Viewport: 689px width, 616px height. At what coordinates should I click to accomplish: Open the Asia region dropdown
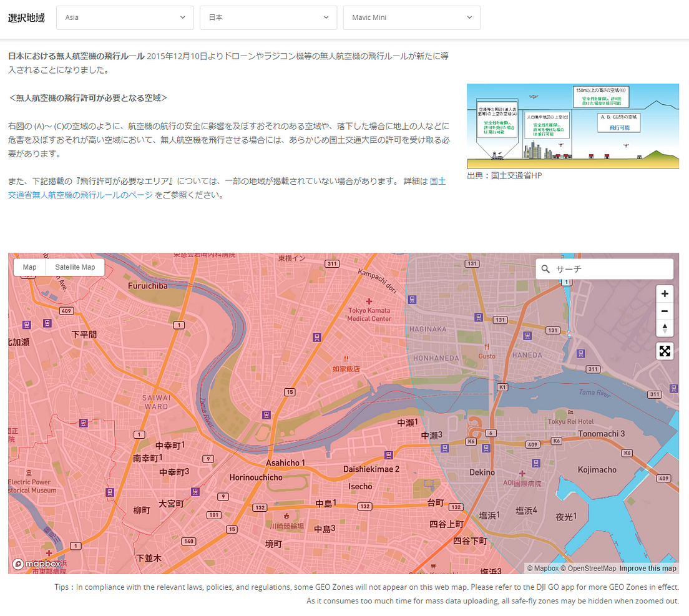point(125,17)
